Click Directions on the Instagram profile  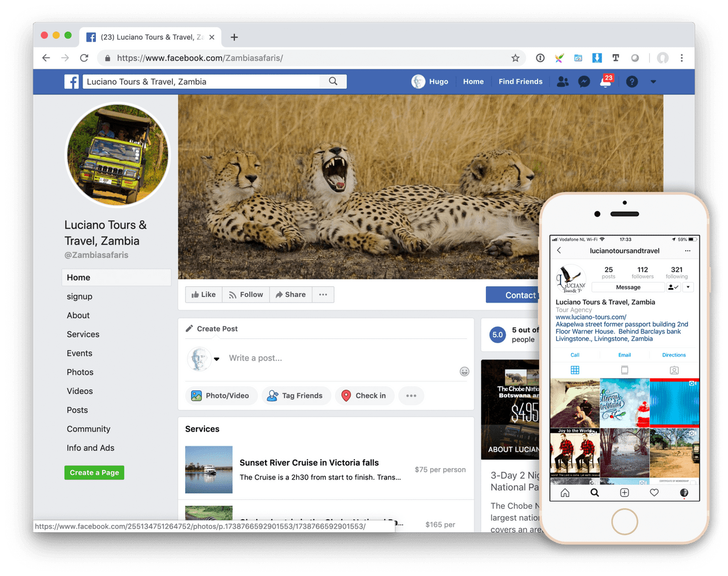coord(674,355)
